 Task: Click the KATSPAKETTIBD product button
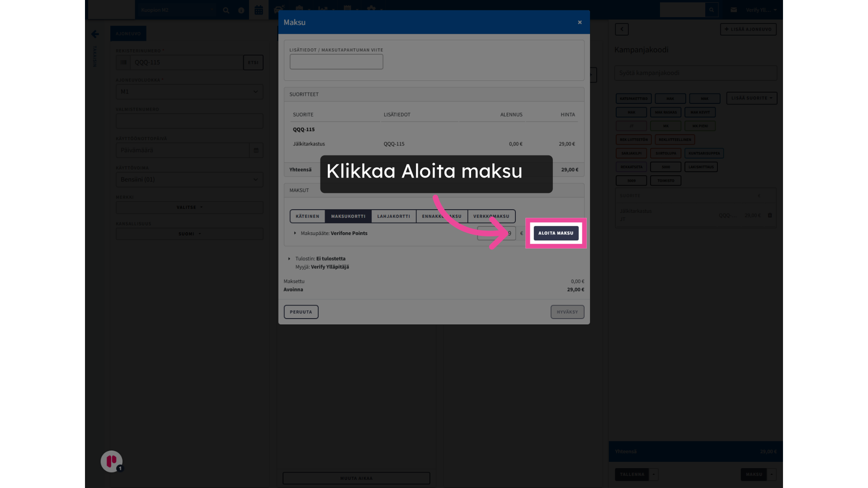[x=633, y=99]
